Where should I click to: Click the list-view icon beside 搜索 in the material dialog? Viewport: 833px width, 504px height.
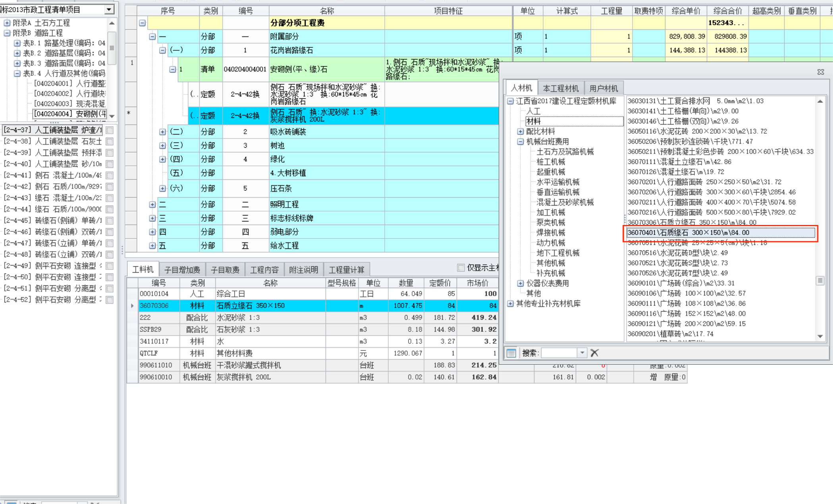pos(511,353)
